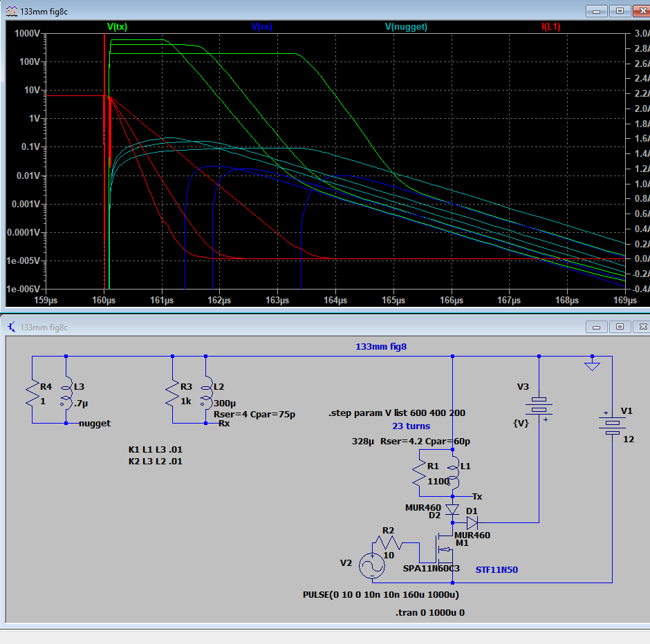Minimize the schematic window
Image resolution: width=650 pixels, height=644 pixels.
(x=600, y=326)
